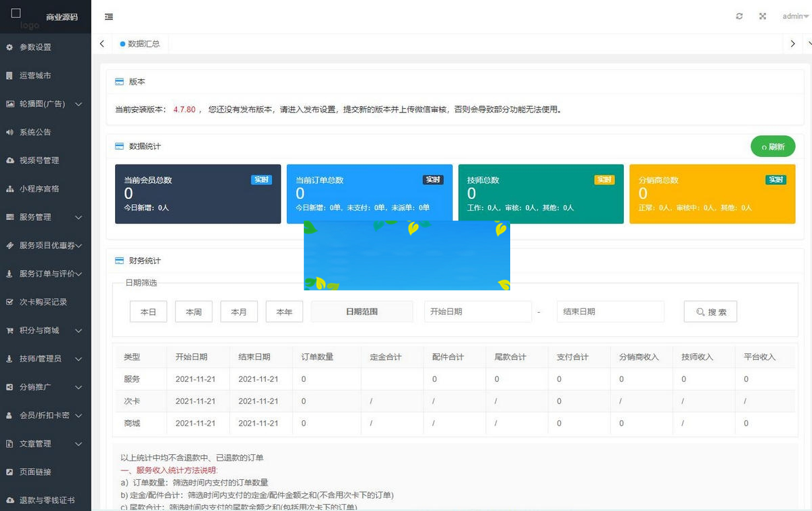Select 本年 date filter

coord(284,311)
